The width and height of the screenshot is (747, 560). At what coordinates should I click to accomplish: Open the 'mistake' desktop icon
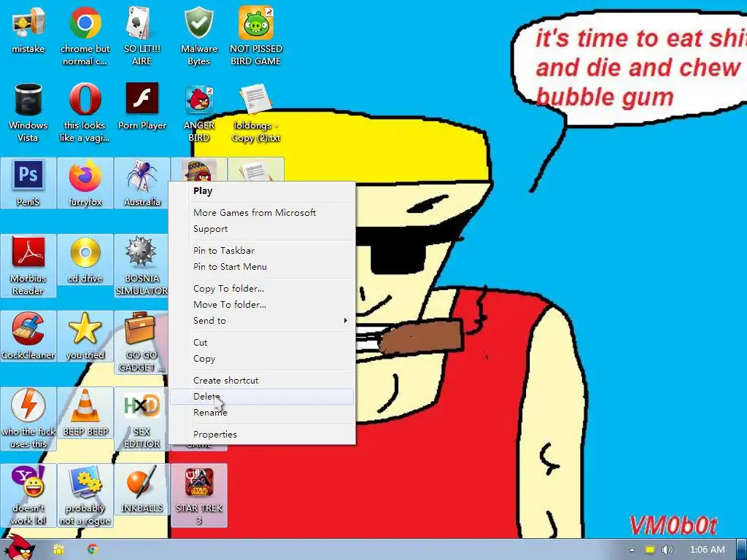pyautogui.click(x=28, y=31)
